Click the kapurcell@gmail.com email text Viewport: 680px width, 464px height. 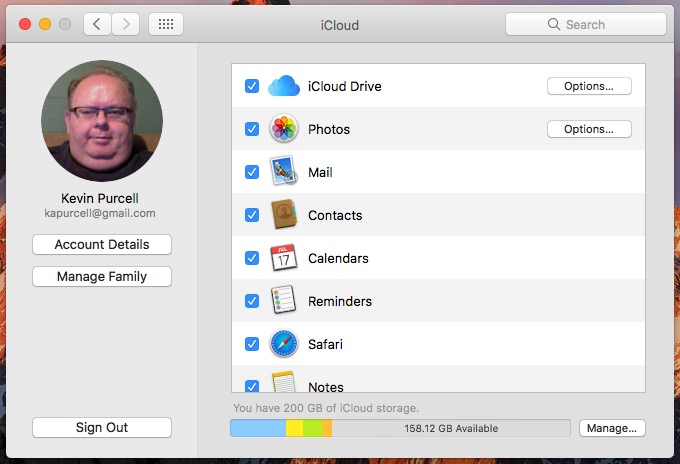click(100, 213)
